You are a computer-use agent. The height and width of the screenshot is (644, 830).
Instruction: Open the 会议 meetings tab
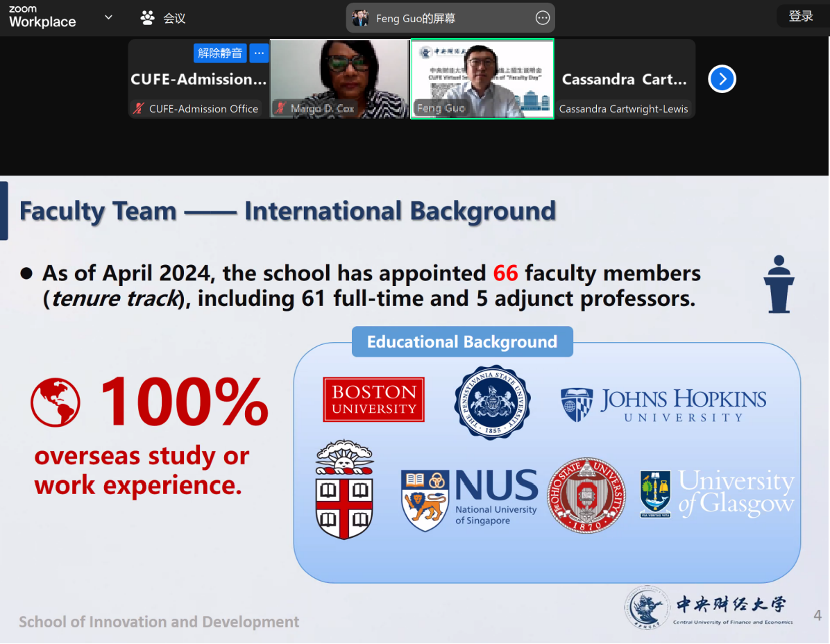[174, 19]
